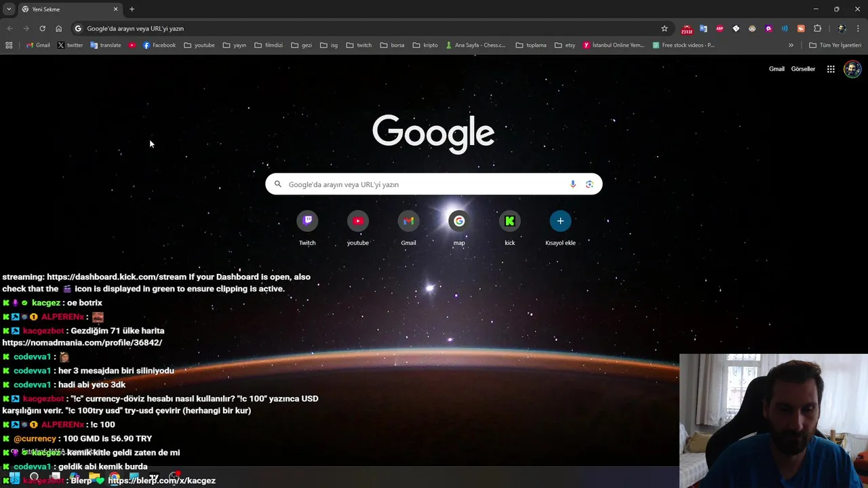Screen dimensions: 868x488
Task: Open İstanbul Online Yemek bookmark
Action: click(x=614, y=45)
